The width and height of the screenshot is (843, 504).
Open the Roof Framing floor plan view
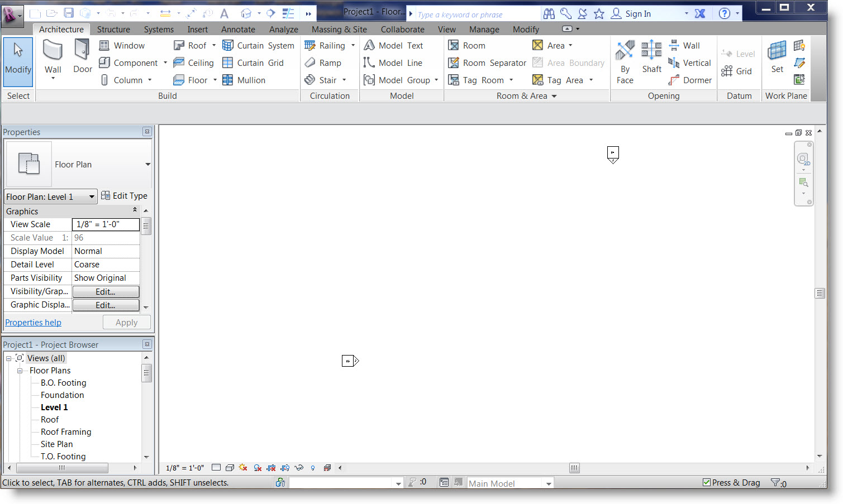pyautogui.click(x=66, y=432)
